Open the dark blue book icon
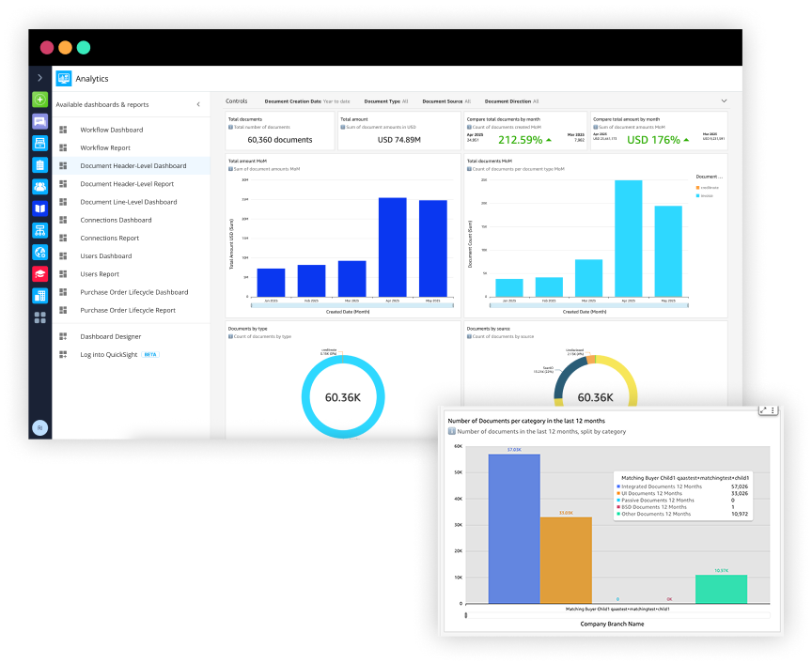The image size is (812, 664). click(39, 208)
